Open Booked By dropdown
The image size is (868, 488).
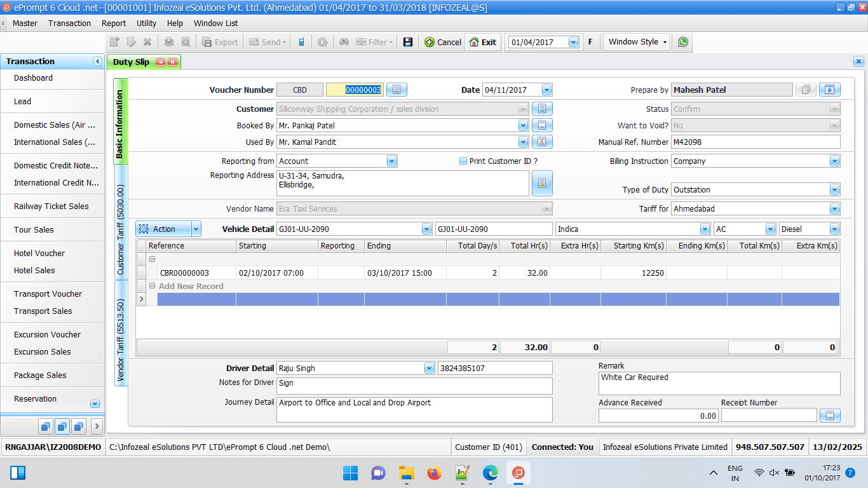(523, 125)
